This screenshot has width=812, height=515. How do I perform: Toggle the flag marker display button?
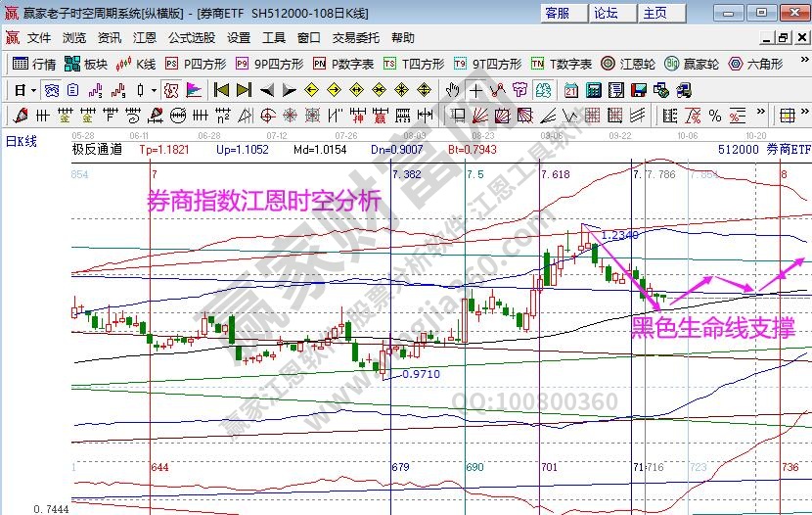pos(194,90)
